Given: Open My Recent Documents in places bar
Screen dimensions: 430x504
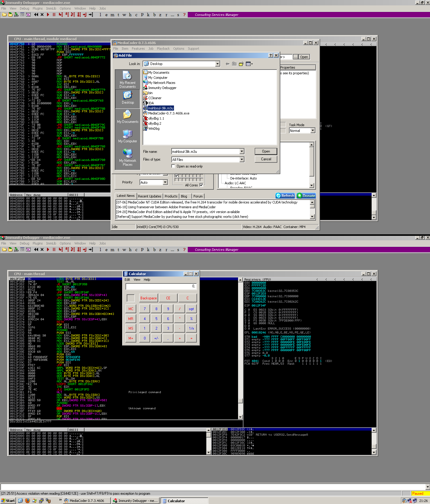Looking at the screenshot, I should pos(128,79).
